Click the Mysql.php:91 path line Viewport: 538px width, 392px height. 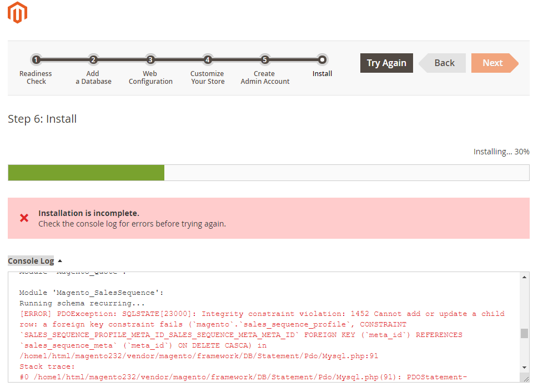pyautogui.click(x=199, y=356)
